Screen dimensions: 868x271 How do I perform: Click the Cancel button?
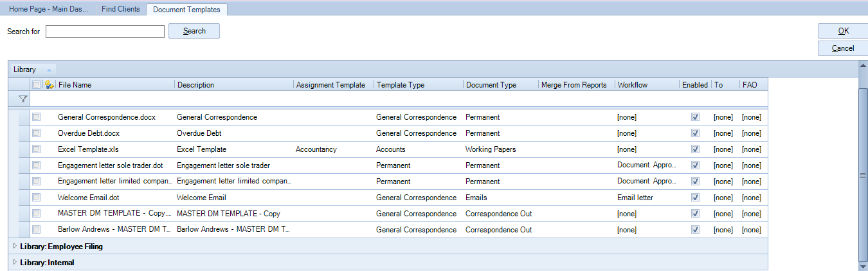(843, 48)
